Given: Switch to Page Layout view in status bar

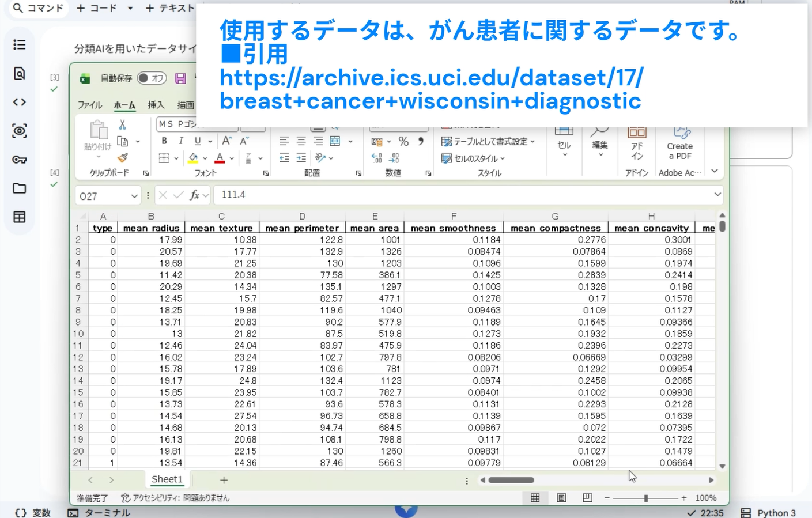Looking at the screenshot, I should click(561, 498).
